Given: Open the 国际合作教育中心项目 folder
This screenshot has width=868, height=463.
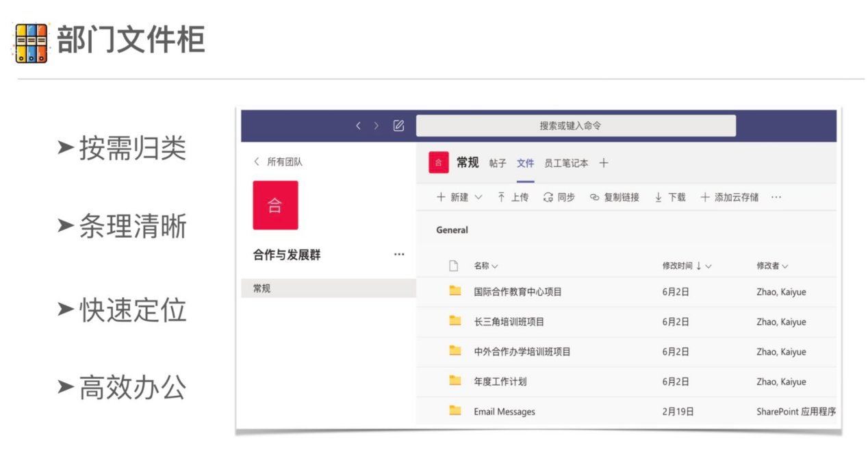Looking at the screenshot, I should 518,292.
